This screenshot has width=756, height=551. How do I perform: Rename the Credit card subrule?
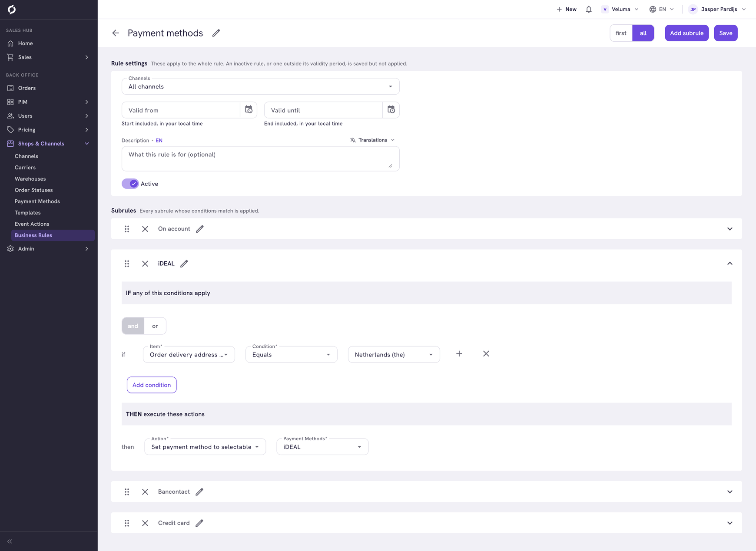coord(199,523)
